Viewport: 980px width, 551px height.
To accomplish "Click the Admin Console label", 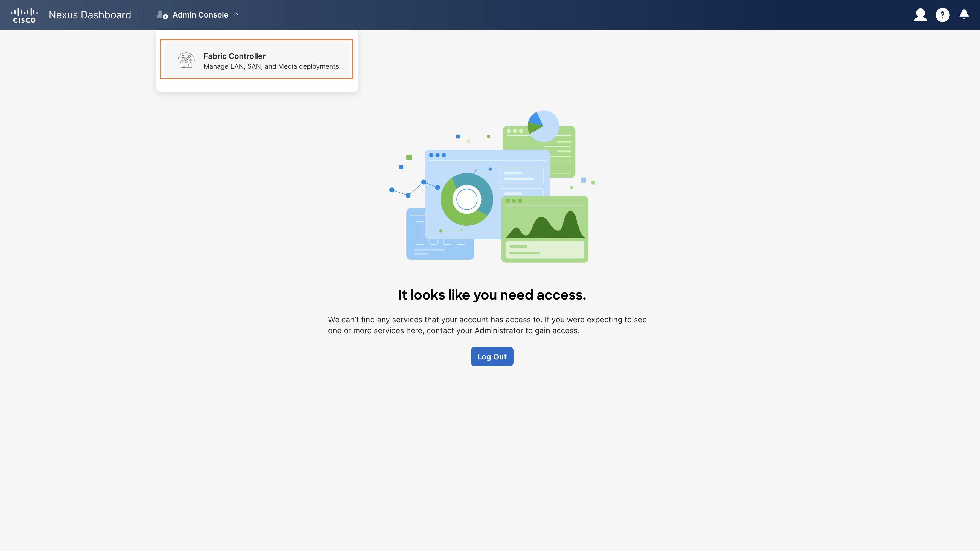I will [x=200, y=15].
